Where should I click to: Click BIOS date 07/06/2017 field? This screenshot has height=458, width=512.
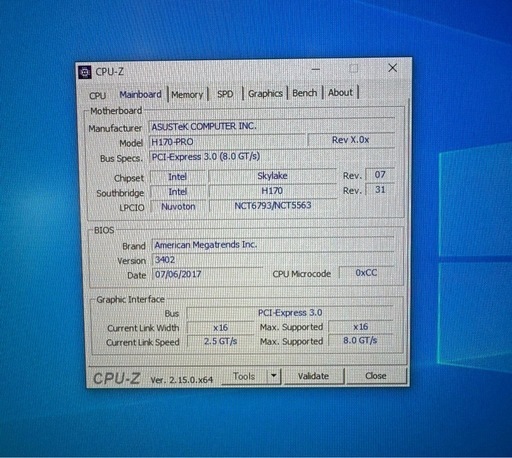coord(207,274)
